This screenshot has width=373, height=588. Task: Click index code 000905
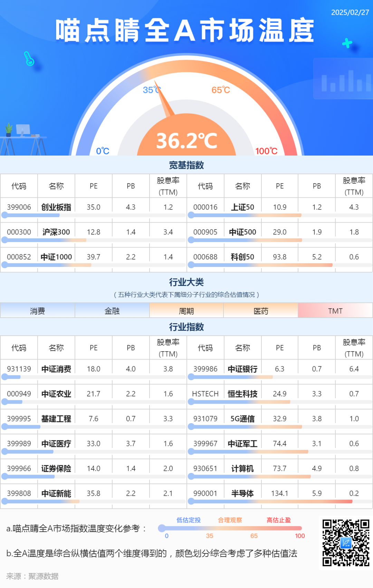(205, 232)
